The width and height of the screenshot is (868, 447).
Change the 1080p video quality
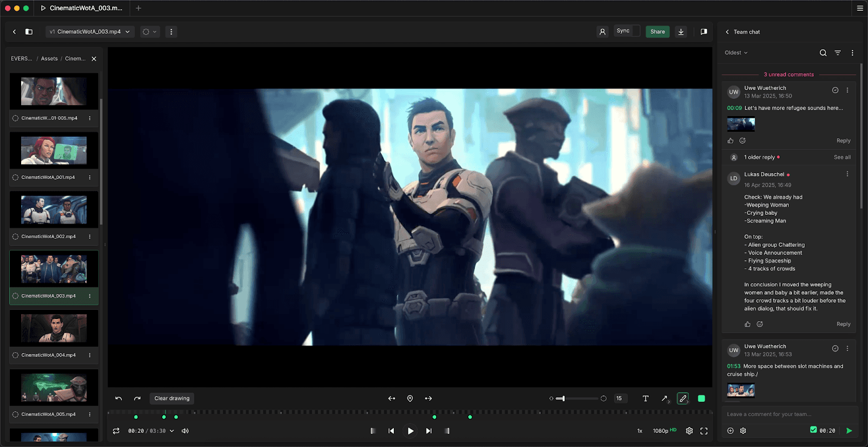(665, 431)
